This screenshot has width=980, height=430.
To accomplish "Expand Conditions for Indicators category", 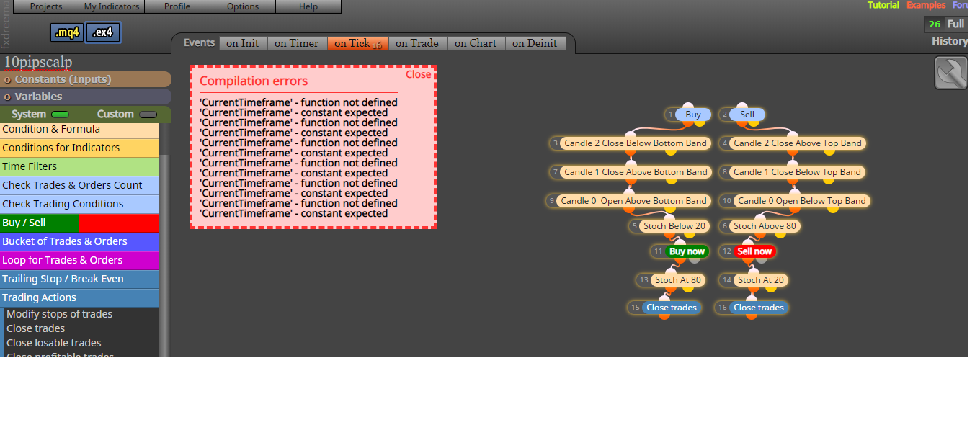I will (x=79, y=148).
